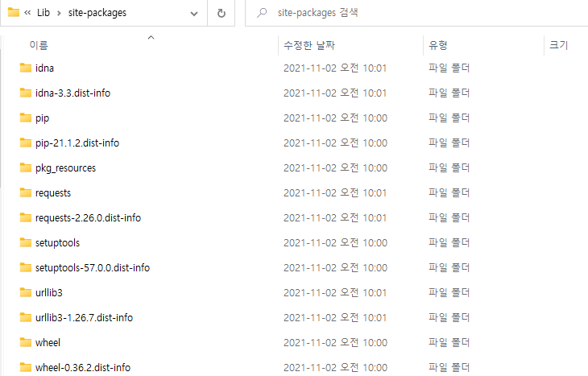Image resolution: width=588 pixels, height=376 pixels.
Task: Click 파일 폴더 type in pkg_resources row
Action: (x=449, y=168)
